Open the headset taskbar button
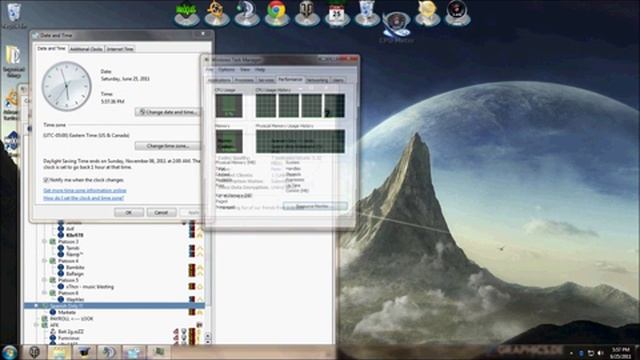Viewport: 640px width, 360px height. click(x=109, y=352)
